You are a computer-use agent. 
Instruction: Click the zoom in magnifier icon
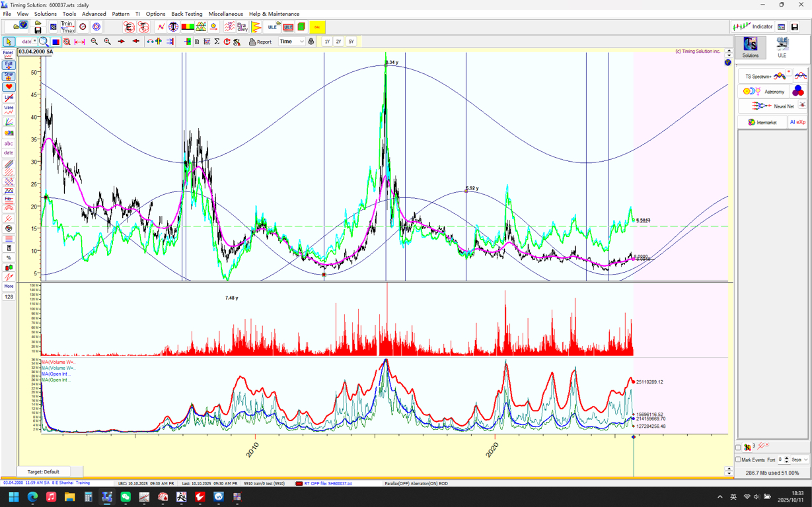pos(107,42)
